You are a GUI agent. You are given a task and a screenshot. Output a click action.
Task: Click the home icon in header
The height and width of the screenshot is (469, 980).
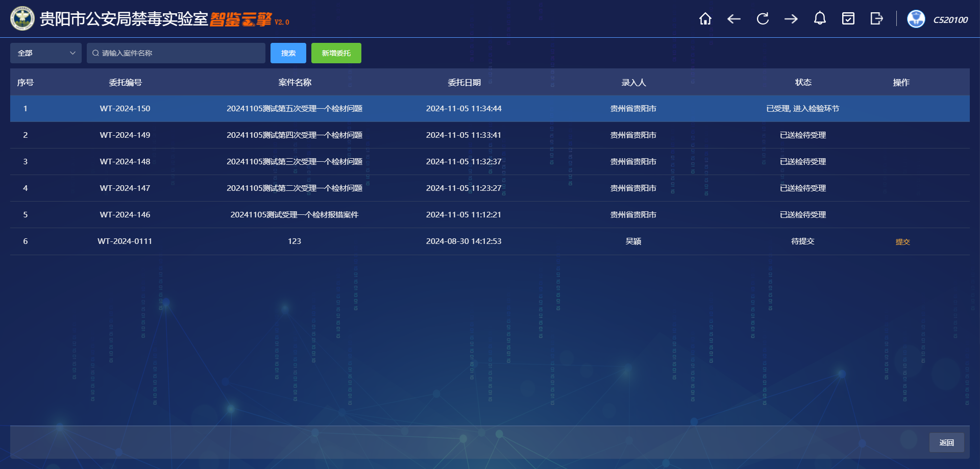click(x=705, y=19)
